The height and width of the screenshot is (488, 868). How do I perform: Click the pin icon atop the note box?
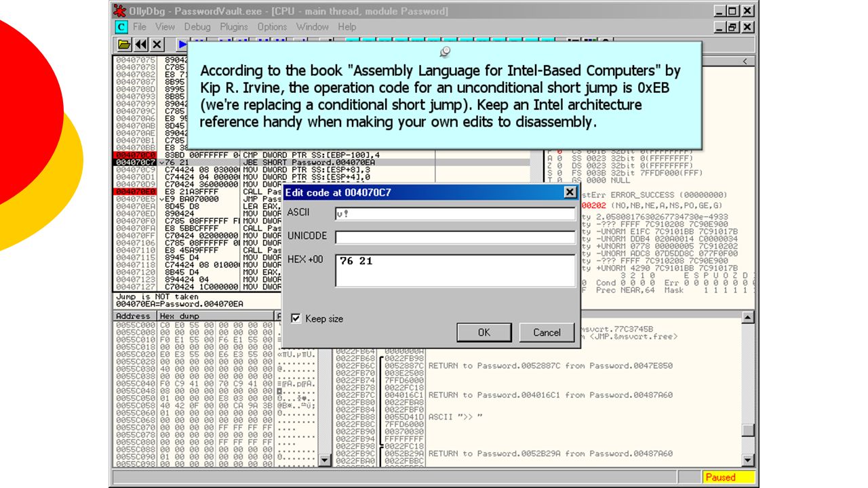[445, 52]
